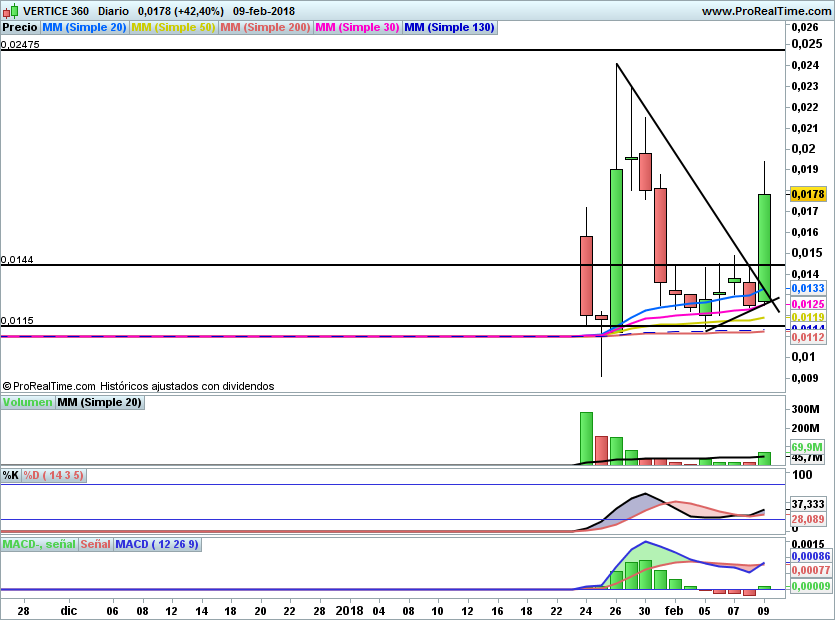Click the 28,089 stochastic %D value
Viewport: 835px width, 620px height.
point(807,519)
